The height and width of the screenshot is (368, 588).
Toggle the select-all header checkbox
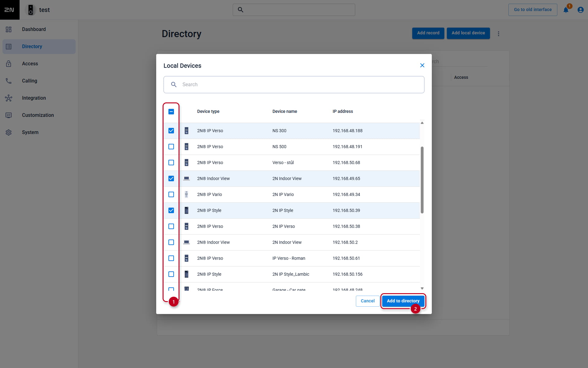(x=171, y=112)
